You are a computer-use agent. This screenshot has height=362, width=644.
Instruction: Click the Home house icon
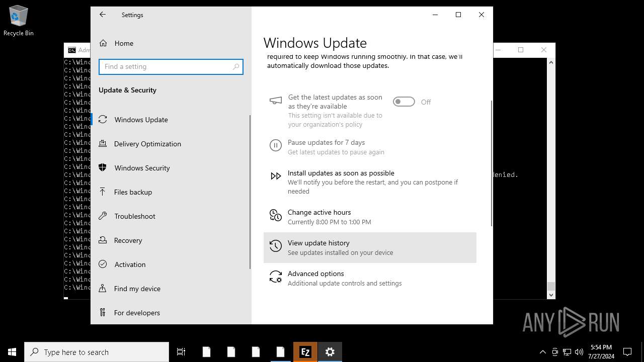103,43
